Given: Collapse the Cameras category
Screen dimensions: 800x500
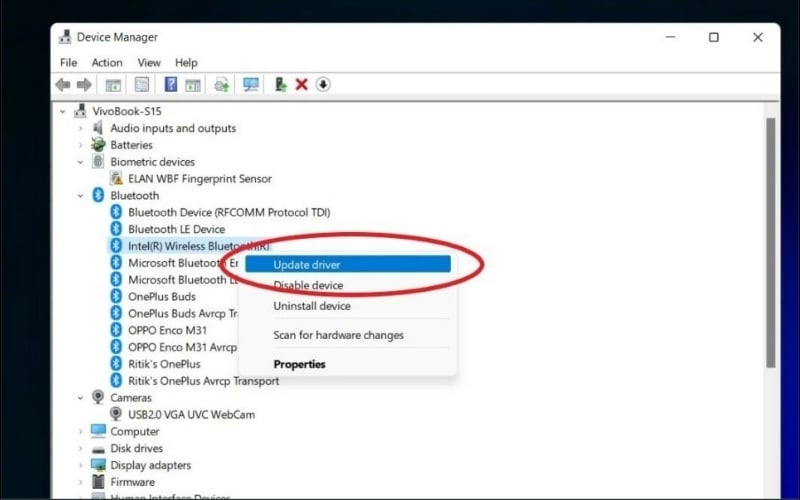Looking at the screenshot, I should [81, 397].
